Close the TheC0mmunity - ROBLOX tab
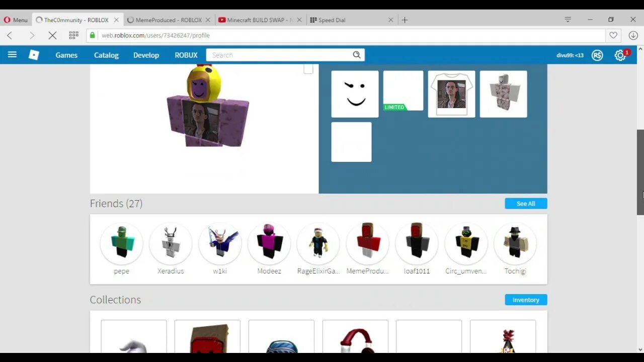Screen dimensions: 644x362 [116, 20]
